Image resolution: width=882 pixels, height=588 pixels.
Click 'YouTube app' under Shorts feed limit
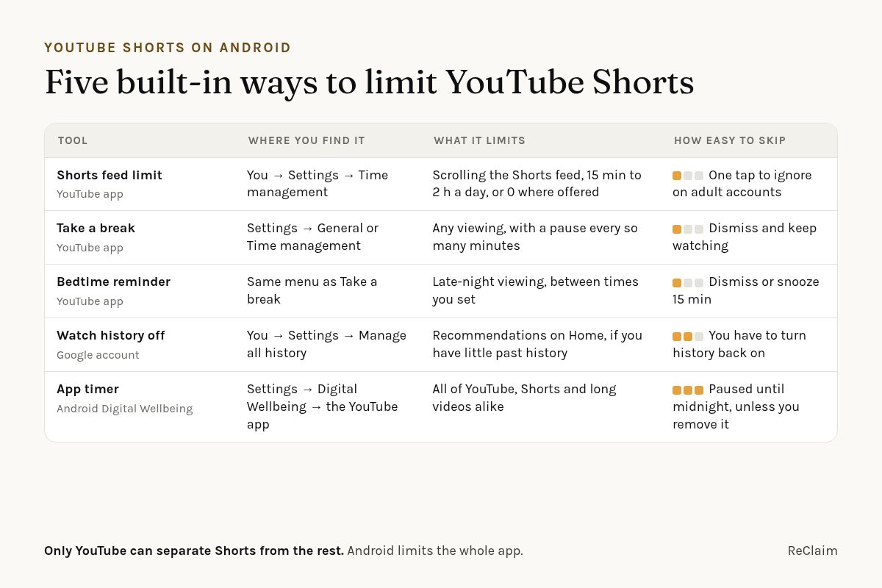point(90,194)
